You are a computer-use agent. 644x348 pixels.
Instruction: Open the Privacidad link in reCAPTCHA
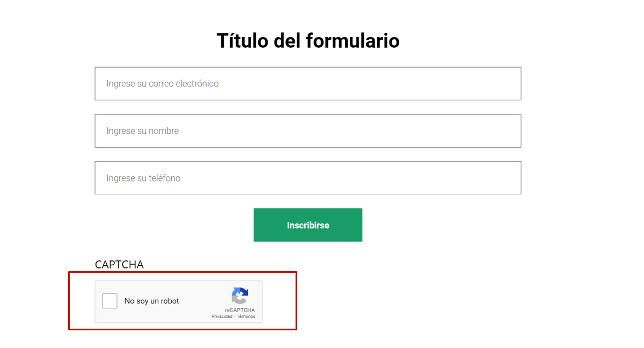coord(222,317)
